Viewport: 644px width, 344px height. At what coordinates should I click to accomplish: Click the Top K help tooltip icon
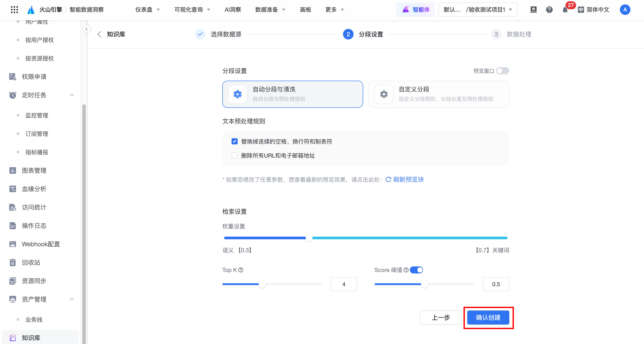click(241, 270)
